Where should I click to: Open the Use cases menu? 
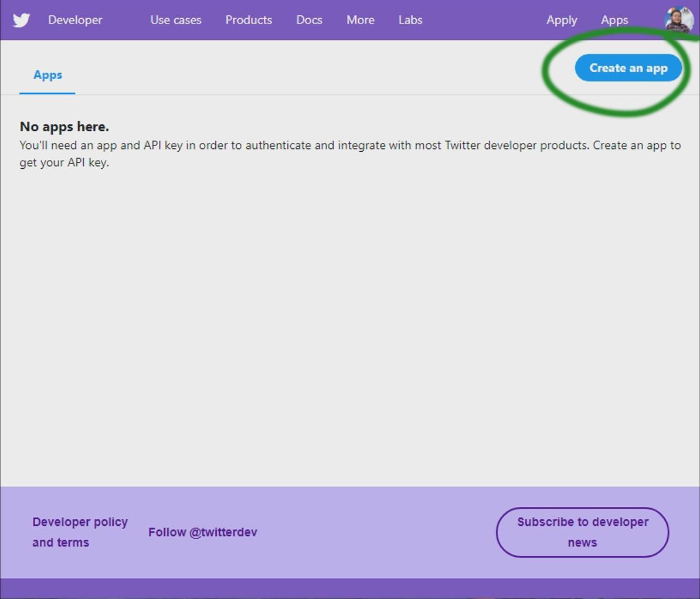tap(176, 20)
